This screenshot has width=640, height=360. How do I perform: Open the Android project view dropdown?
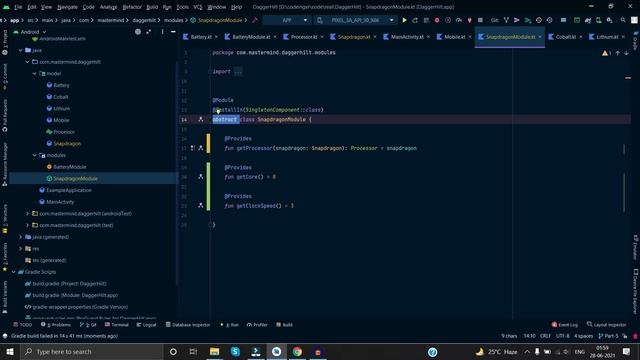point(30,32)
